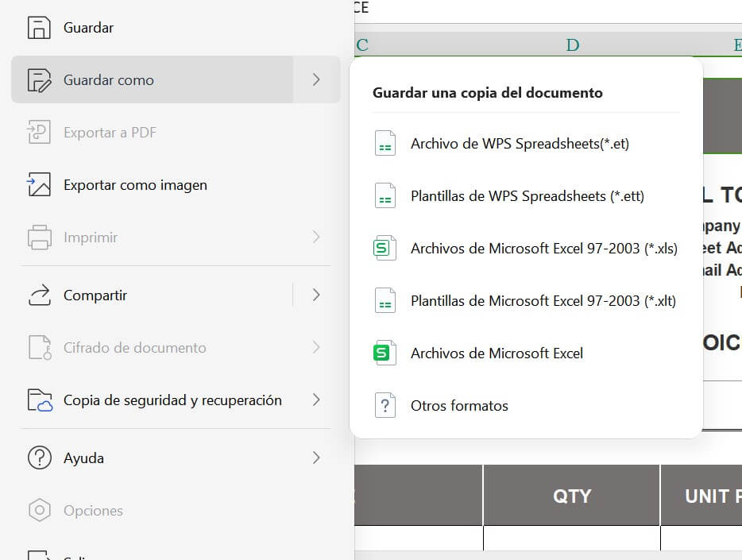Click the Excel 97-2003 (*.xls) green icon
This screenshot has height=560, width=742.
point(385,248)
